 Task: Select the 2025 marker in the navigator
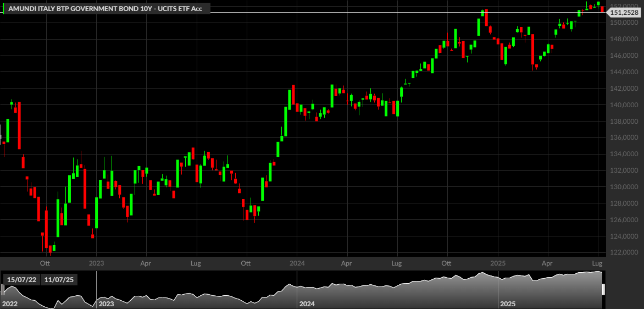[508, 304]
